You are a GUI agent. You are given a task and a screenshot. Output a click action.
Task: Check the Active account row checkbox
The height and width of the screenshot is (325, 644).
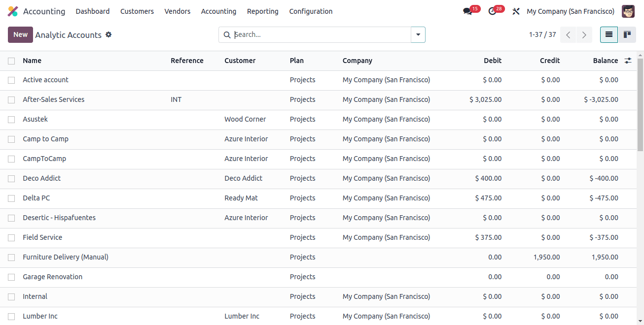11,80
